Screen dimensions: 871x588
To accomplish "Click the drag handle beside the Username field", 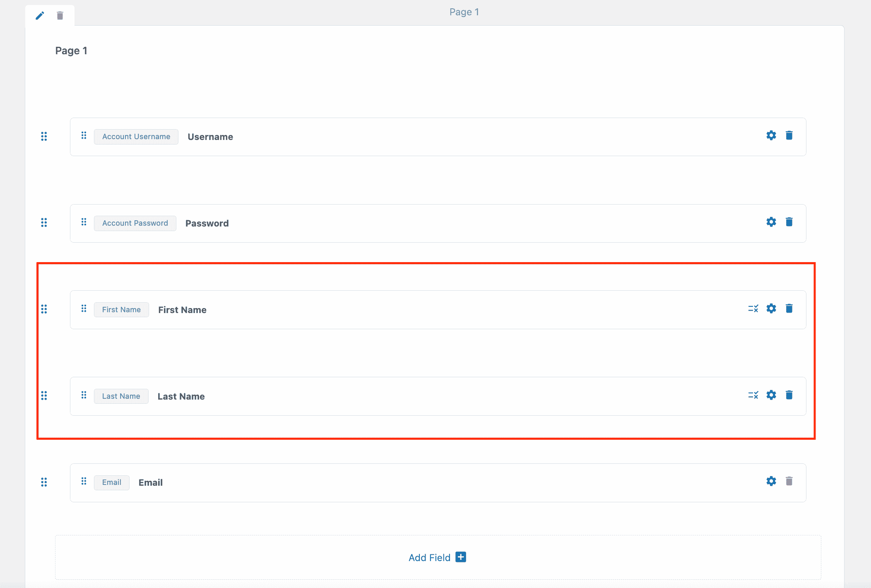I will [x=44, y=136].
